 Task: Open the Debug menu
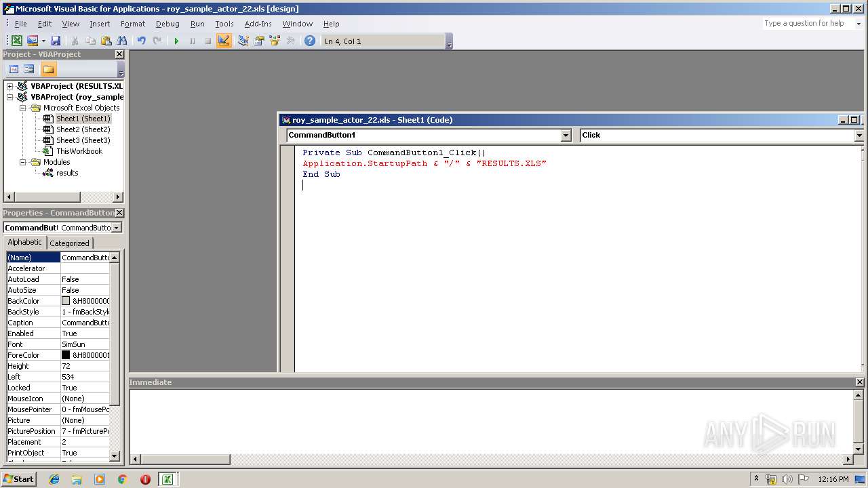point(167,24)
